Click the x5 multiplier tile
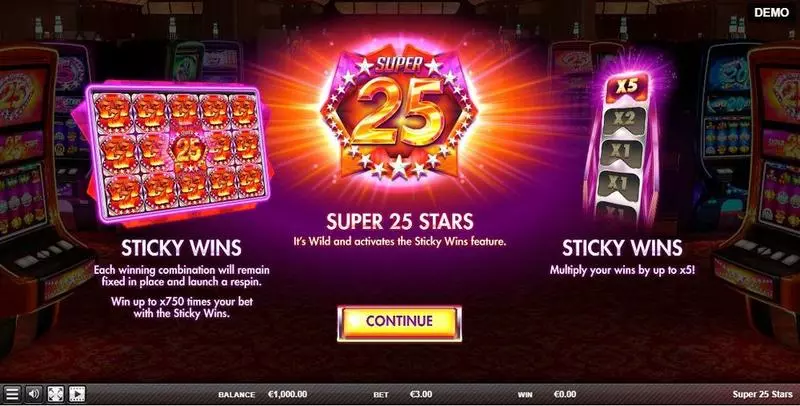This screenshot has width=800, height=406. tap(626, 86)
